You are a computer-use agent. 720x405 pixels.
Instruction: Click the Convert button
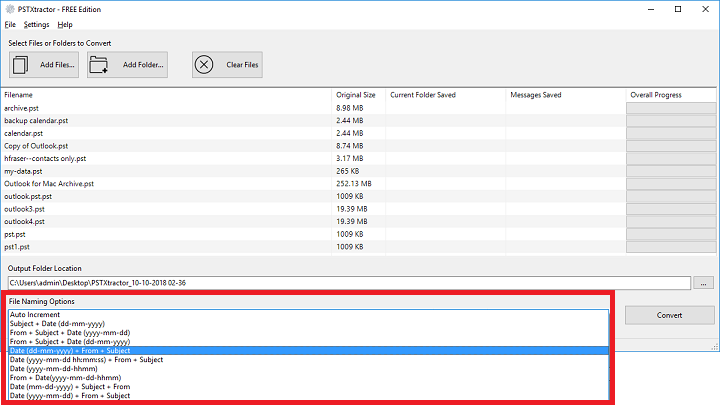669,315
